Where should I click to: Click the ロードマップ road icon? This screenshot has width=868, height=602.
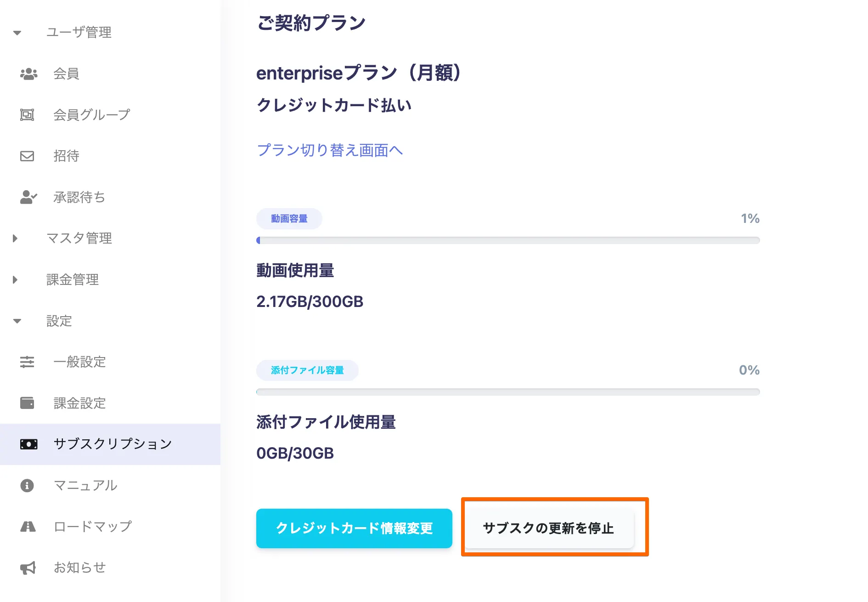click(28, 527)
